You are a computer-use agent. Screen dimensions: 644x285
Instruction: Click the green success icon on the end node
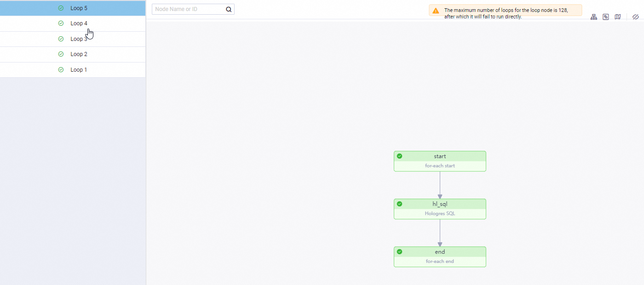click(x=399, y=252)
